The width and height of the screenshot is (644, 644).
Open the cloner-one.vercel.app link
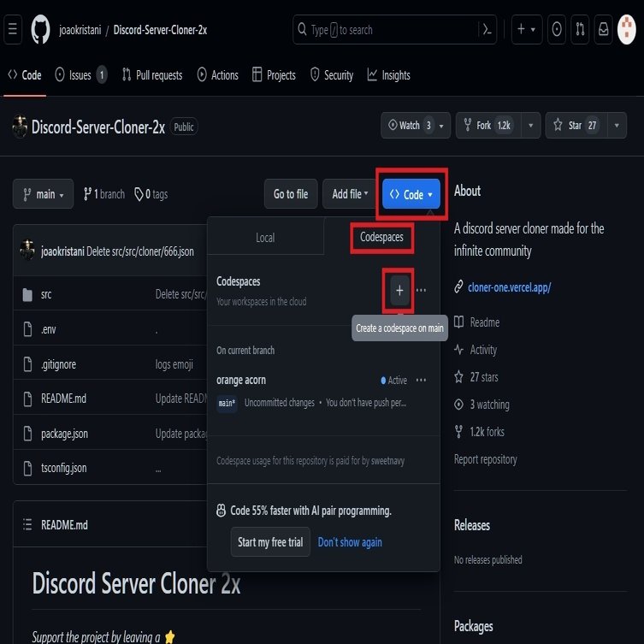(x=509, y=287)
